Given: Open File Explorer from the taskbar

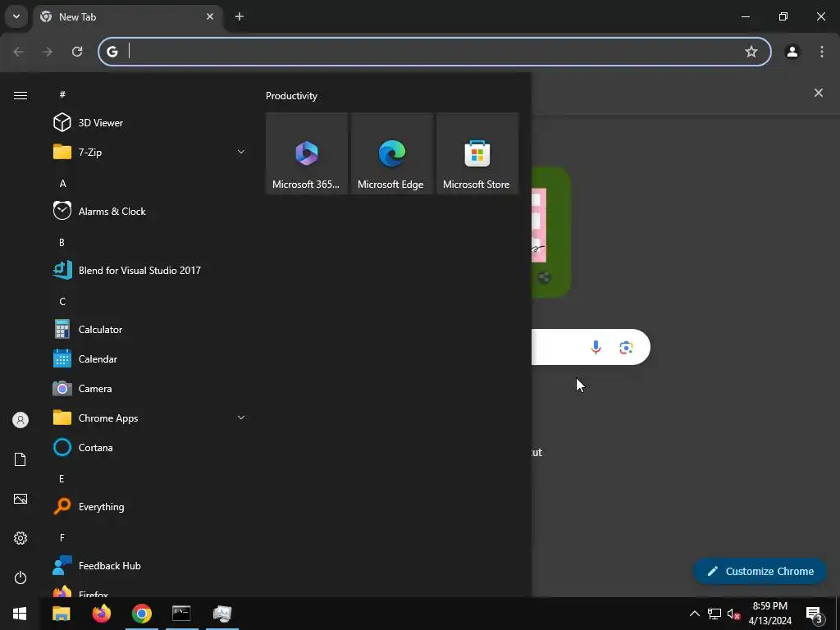Looking at the screenshot, I should (x=61, y=614).
